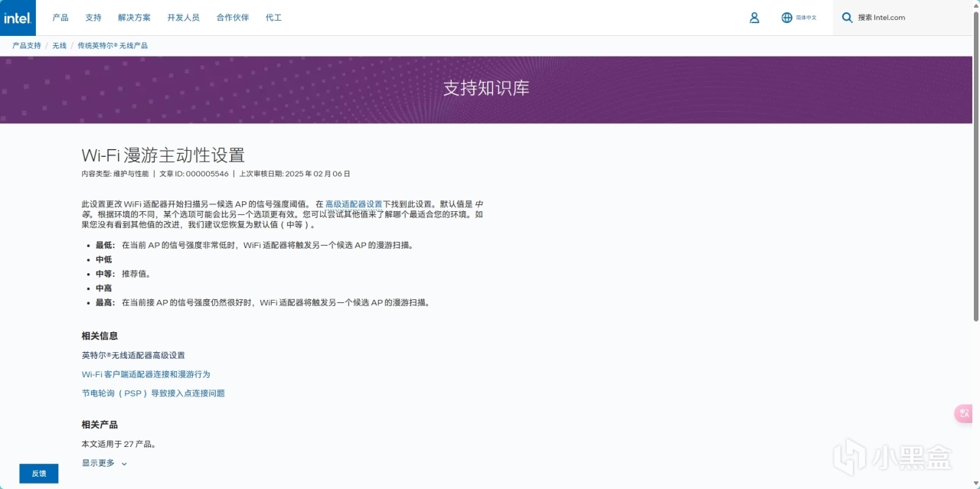Open 节电轮询（PSP）导致接入点连接问题 link
The image size is (980, 489).
pyautogui.click(x=153, y=393)
